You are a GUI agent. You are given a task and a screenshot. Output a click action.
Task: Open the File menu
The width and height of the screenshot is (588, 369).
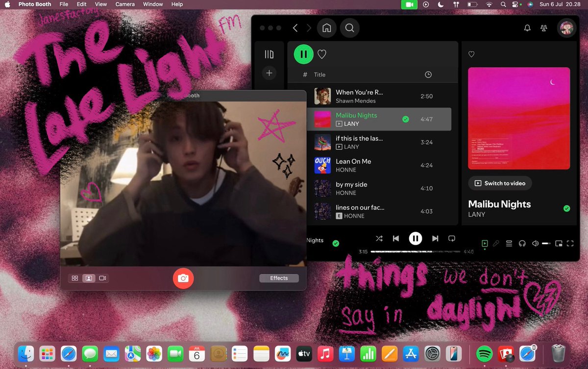pyautogui.click(x=64, y=4)
